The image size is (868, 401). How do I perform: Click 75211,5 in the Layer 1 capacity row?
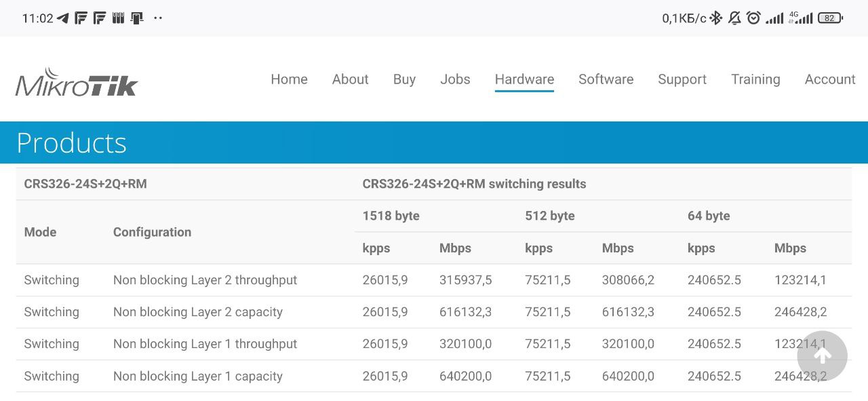click(x=548, y=377)
